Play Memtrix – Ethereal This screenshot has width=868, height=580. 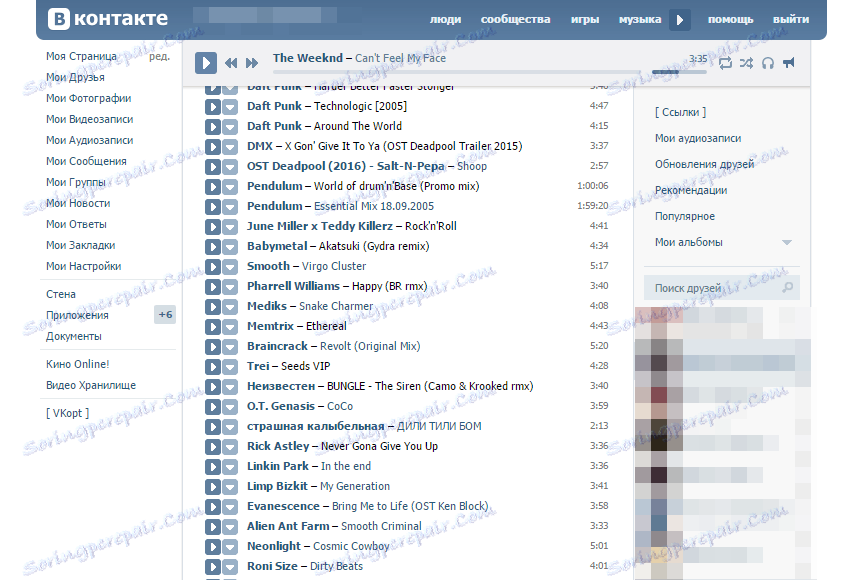(x=213, y=327)
